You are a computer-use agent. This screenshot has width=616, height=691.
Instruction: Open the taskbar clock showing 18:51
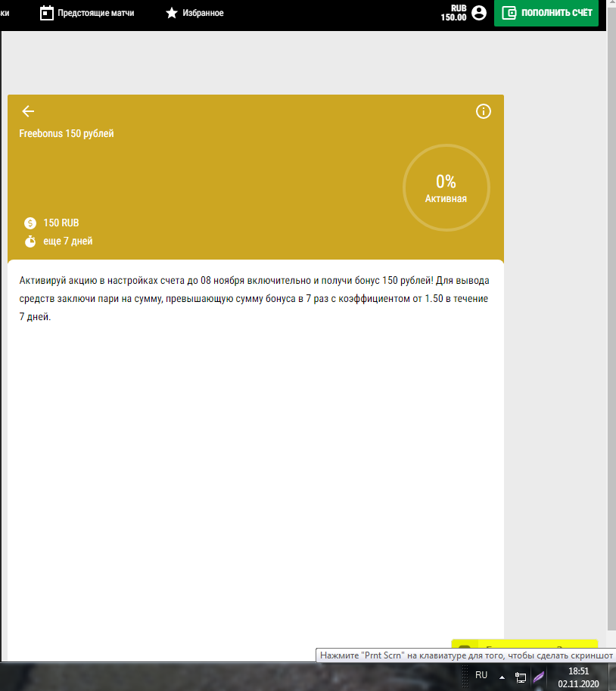point(579,677)
